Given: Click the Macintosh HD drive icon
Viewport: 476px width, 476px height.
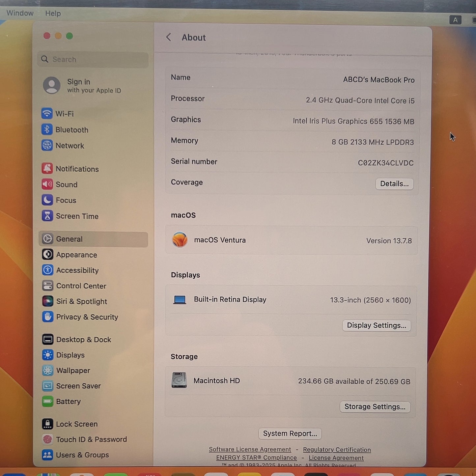Looking at the screenshot, I should click(x=179, y=380).
